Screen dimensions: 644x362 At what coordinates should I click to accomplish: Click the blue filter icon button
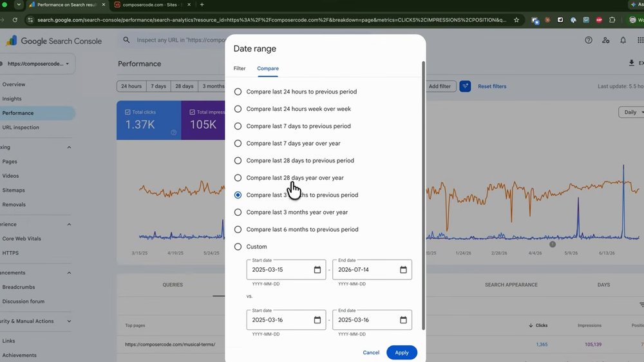(465, 86)
